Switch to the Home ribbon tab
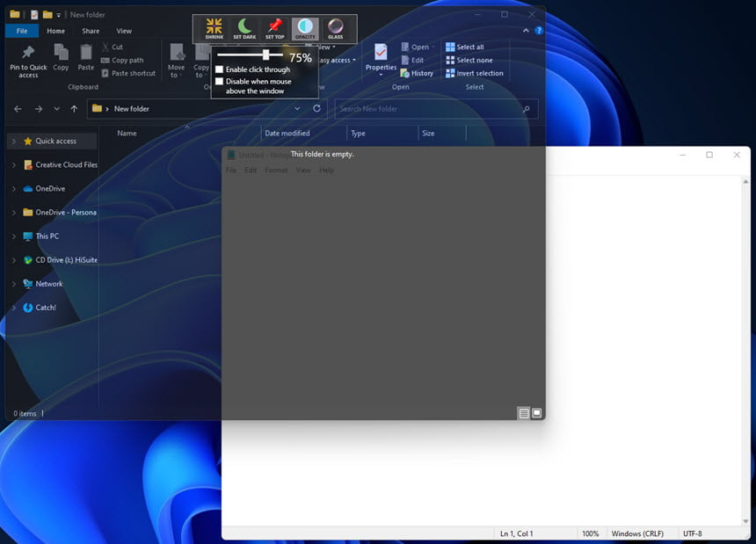This screenshot has width=756, height=544. [56, 31]
